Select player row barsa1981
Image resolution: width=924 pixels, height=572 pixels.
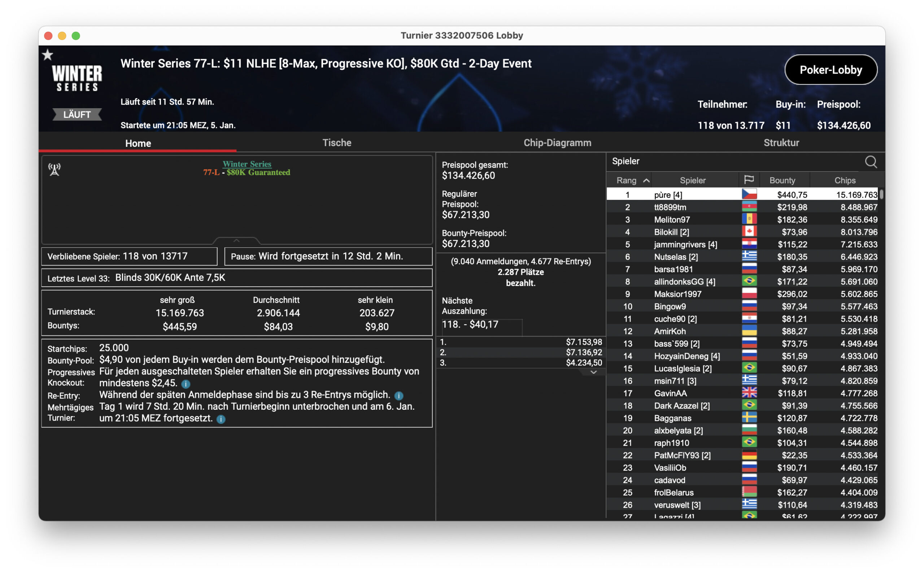click(742, 269)
